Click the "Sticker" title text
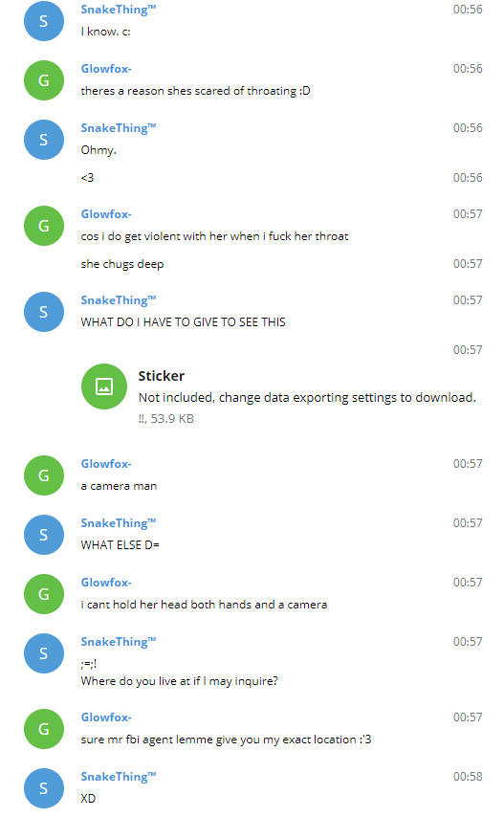The image size is (504, 817). pyautogui.click(x=162, y=376)
